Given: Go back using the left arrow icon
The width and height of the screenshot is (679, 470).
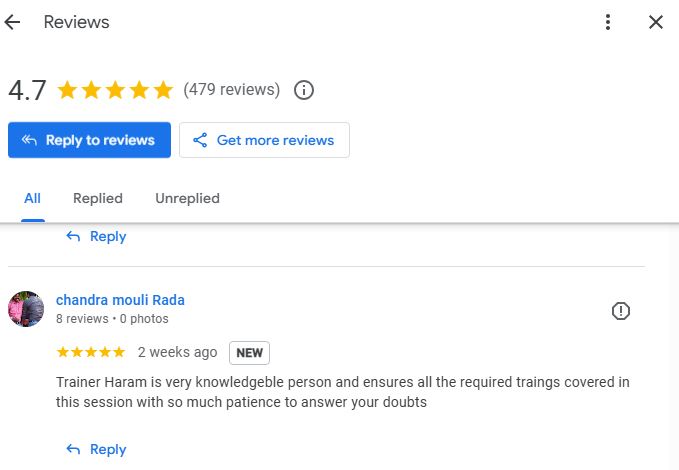Looking at the screenshot, I should point(13,22).
